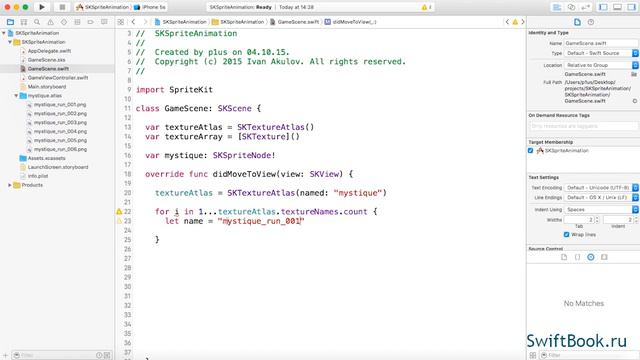
Task: Toggle the Wrap lines checkbox
Action: 566,234
